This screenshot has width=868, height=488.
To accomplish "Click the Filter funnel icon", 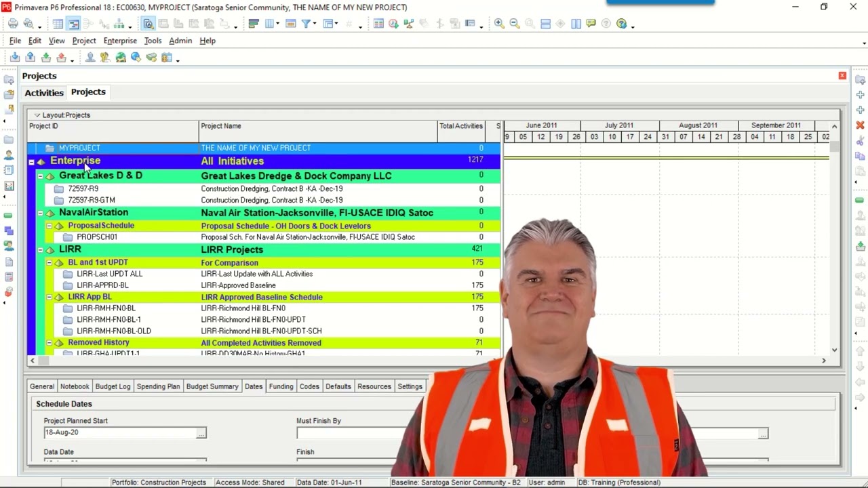I will [306, 24].
